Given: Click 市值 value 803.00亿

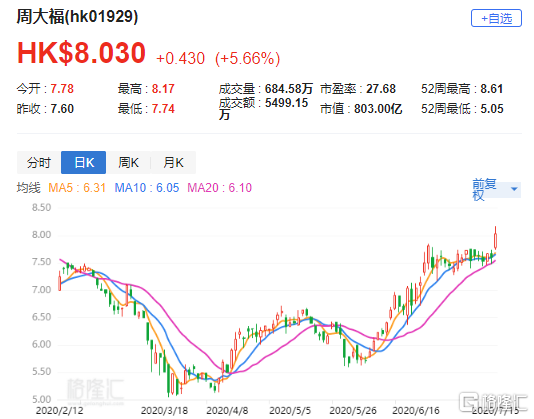Looking at the screenshot, I should coord(378,109).
